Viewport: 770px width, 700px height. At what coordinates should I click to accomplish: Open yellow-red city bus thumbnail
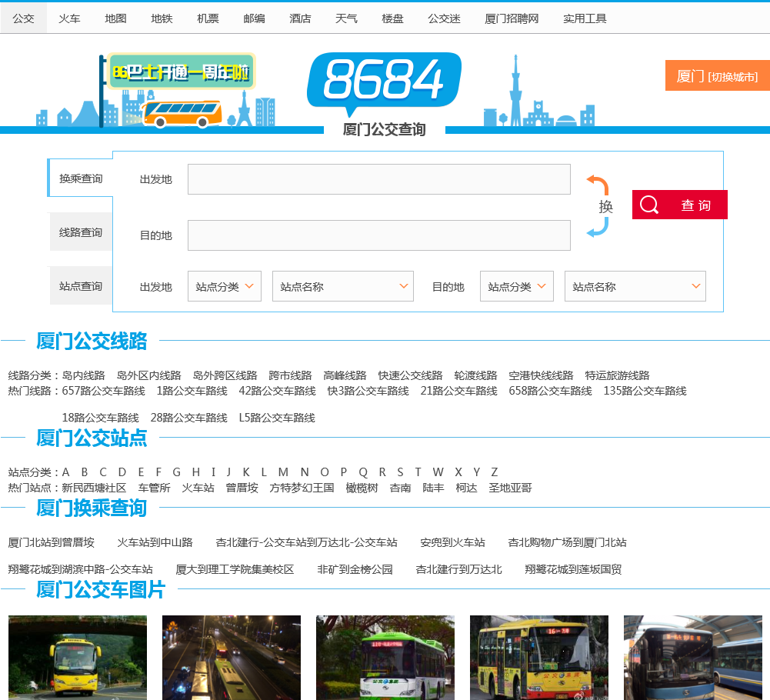(539, 658)
